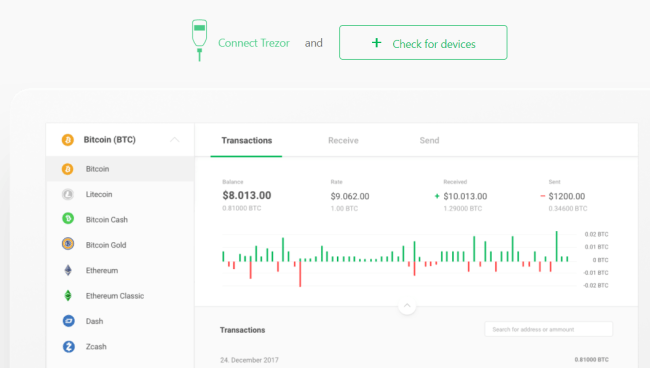The width and height of the screenshot is (650, 368).
Task: Focus the Search for address or amount field
Action: (x=548, y=329)
